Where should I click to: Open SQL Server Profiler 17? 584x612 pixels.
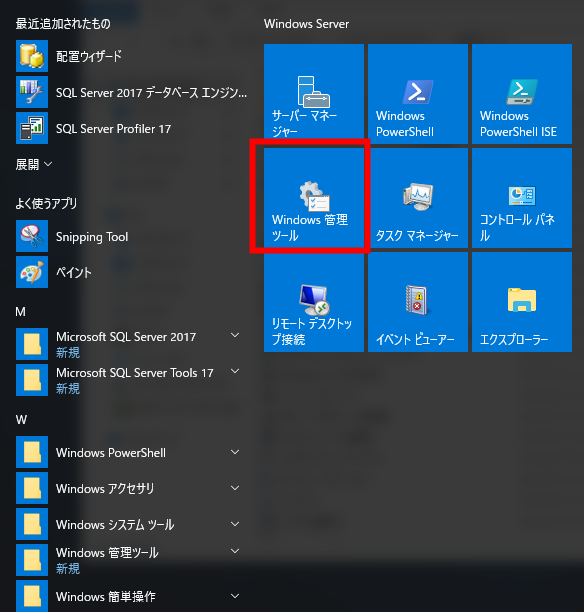click(x=131, y=128)
